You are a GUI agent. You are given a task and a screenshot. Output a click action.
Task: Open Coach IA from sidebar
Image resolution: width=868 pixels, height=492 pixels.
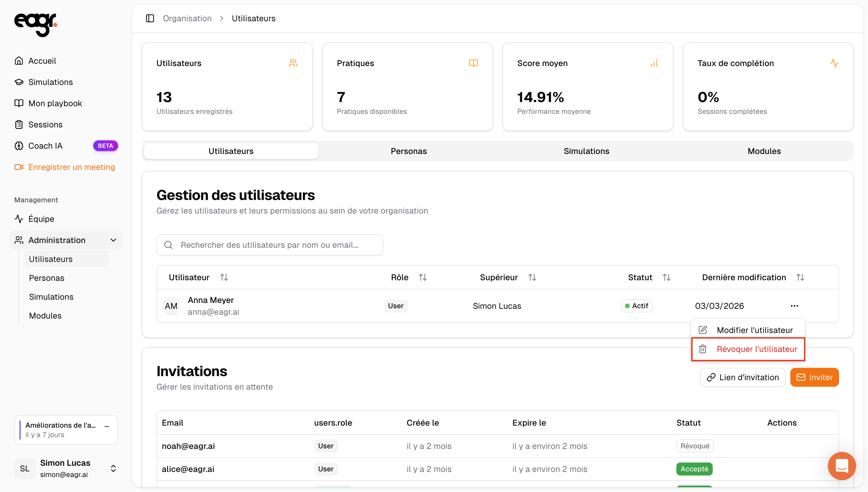45,146
